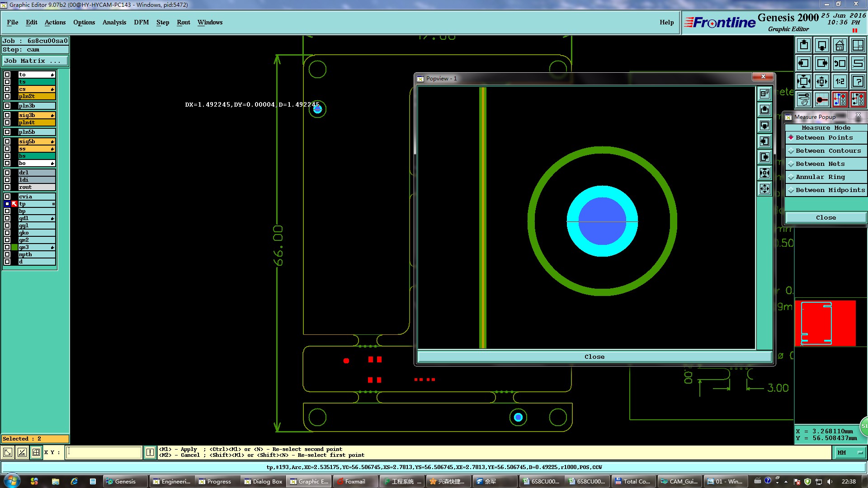Click the XY coordinate input field
Image resolution: width=868 pixels, height=488 pixels.
click(x=104, y=452)
